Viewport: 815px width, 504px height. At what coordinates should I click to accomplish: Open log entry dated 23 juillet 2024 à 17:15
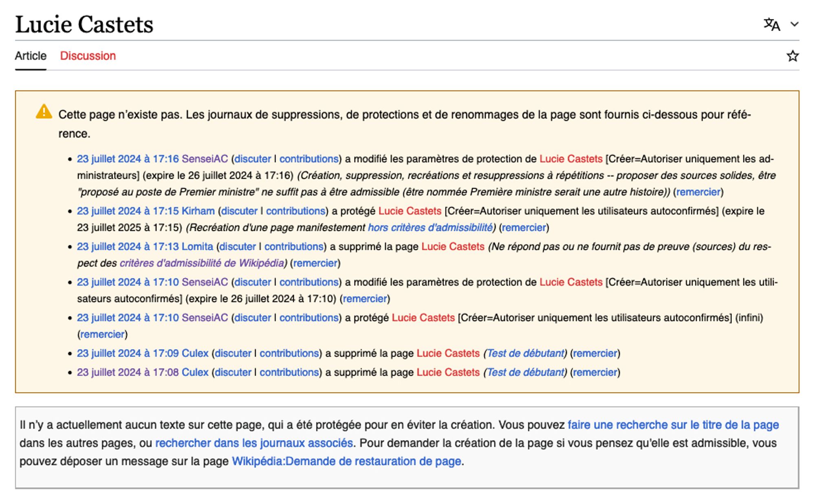[128, 211]
